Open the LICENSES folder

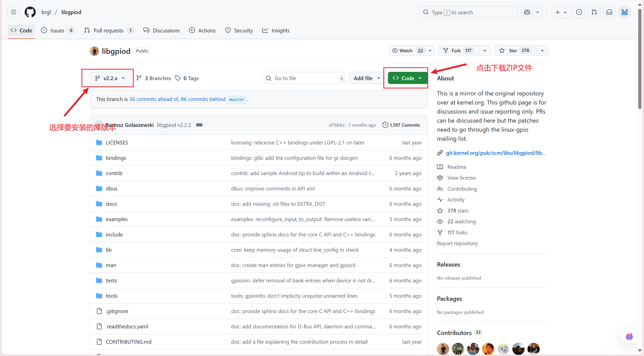(117, 142)
